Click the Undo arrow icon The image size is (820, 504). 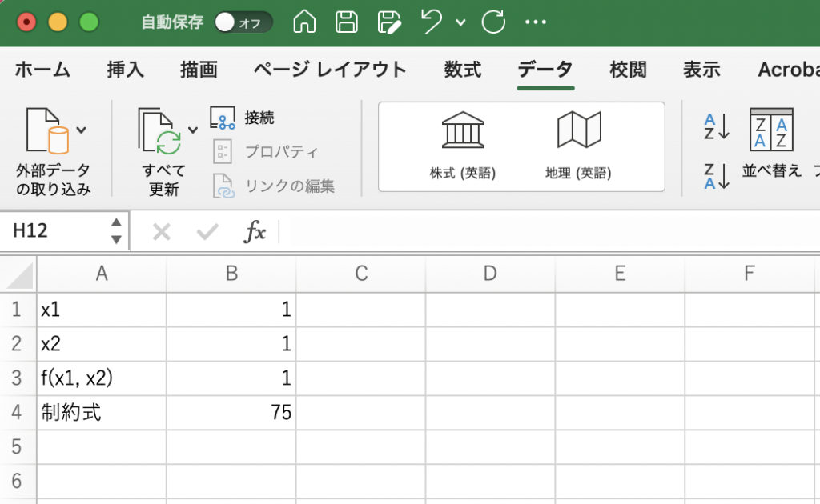pos(431,22)
